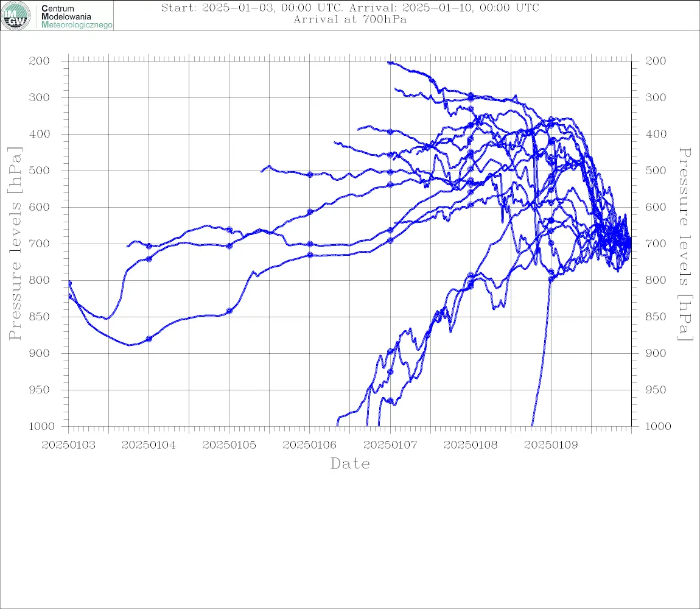
Task: Click the right axis 200 label
Action: (x=656, y=61)
